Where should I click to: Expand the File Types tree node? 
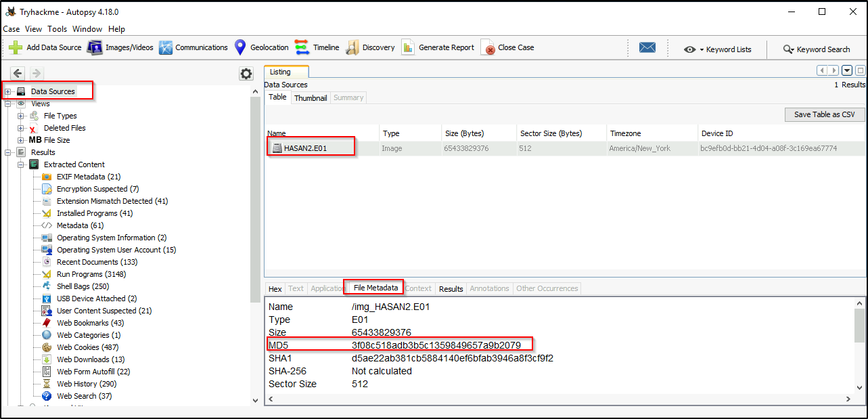click(x=21, y=116)
